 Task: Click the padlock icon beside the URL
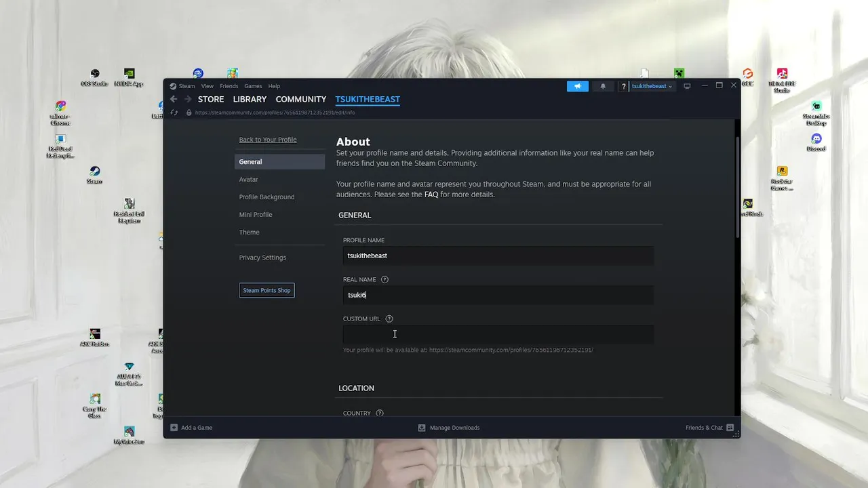[x=189, y=113]
